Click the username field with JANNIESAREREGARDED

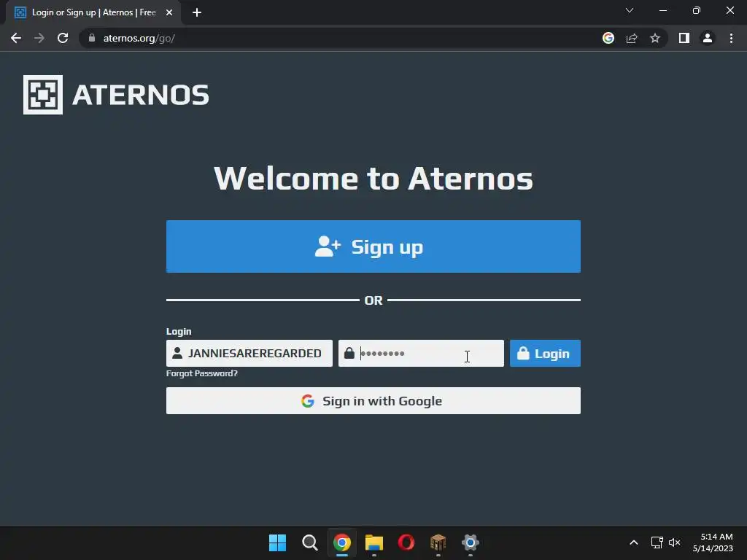point(249,353)
